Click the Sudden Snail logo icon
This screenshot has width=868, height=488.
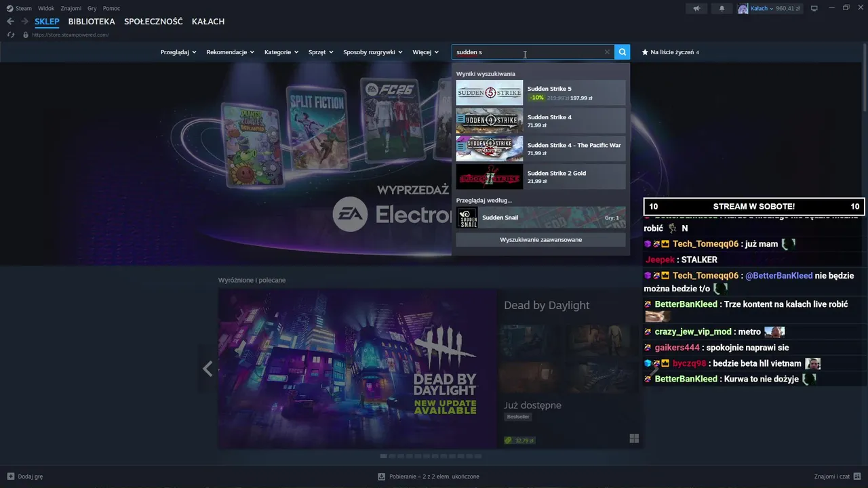pos(467,218)
